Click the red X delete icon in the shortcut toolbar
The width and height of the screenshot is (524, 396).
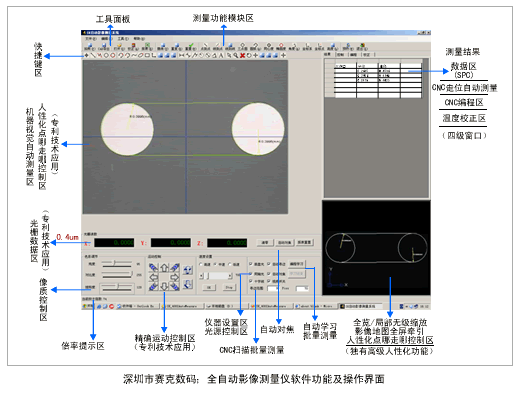242,55
